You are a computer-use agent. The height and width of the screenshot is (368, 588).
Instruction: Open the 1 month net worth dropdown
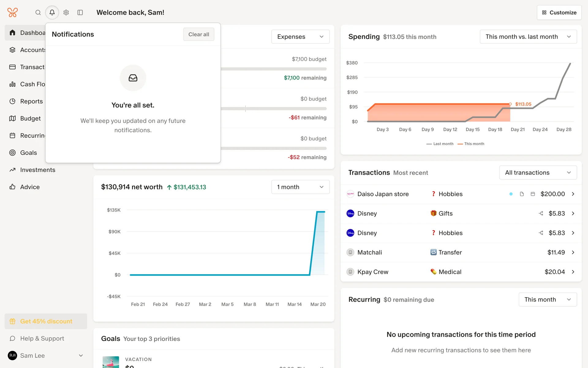click(300, 187)
